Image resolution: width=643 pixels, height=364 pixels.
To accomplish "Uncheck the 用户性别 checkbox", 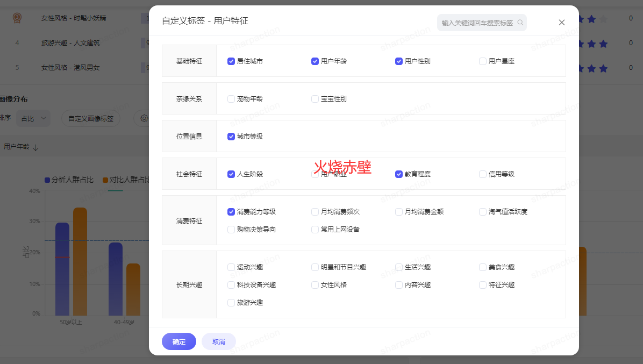I will [x=398, y=61].
